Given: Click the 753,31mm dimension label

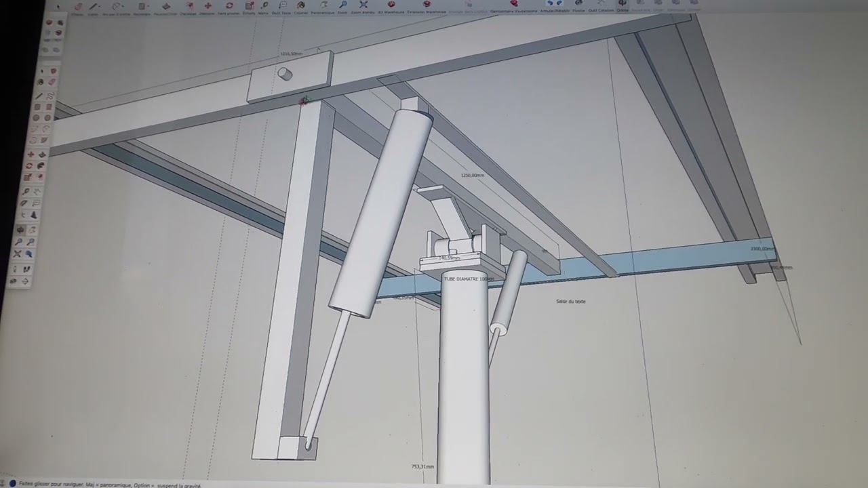Looking at the screenshot, I should click(x=422, y=466).
